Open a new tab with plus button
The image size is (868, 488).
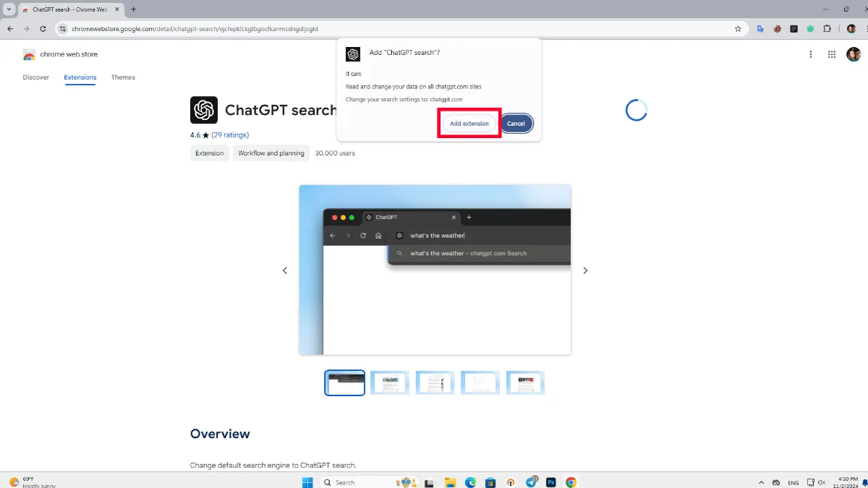coord(133,9)
